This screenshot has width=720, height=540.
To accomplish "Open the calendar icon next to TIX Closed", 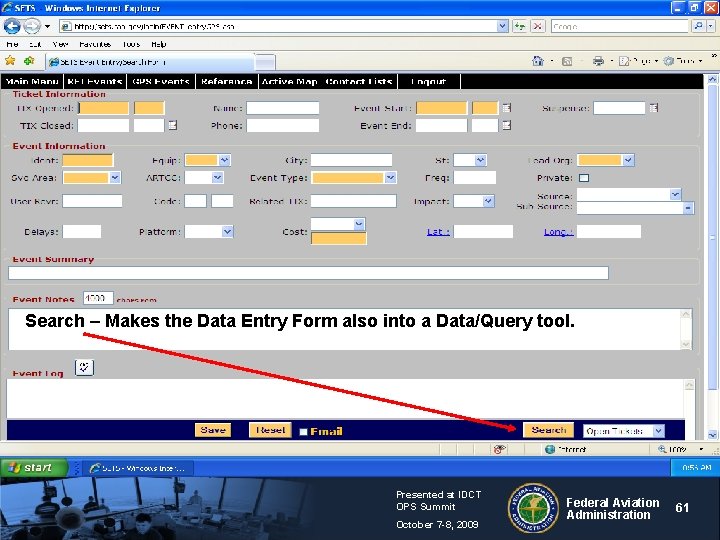I will click(173, 125).
